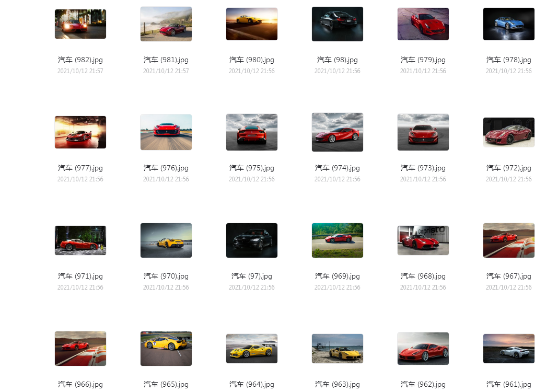The image size is (558, 392).
Task: Select the date below 汽车 (967).jpg
Action: pyautogui.click(x=509, y=287)
